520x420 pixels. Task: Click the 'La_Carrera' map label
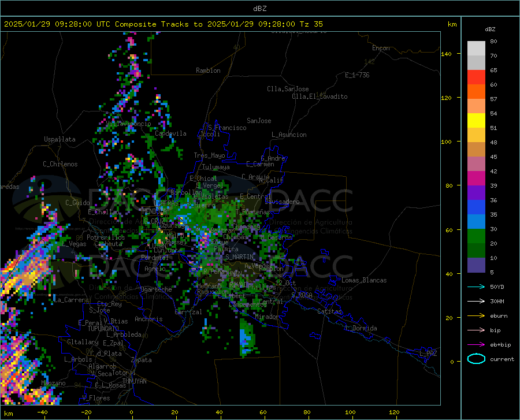click(71, 300)
